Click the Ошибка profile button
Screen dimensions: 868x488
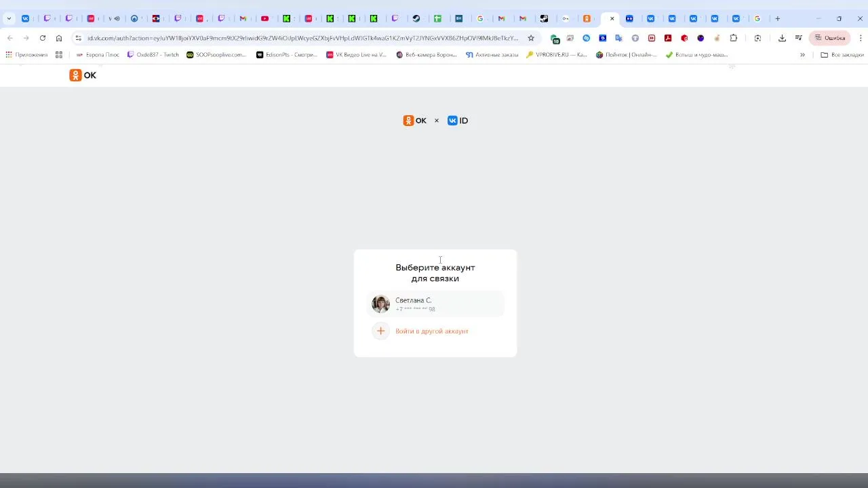(830, 38)
